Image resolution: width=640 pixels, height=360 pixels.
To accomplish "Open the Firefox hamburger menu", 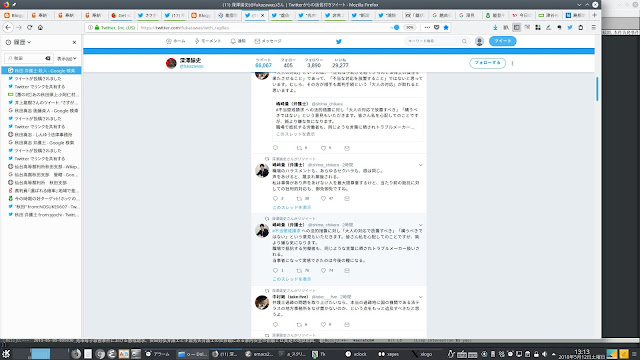I will tap(594, 27).
